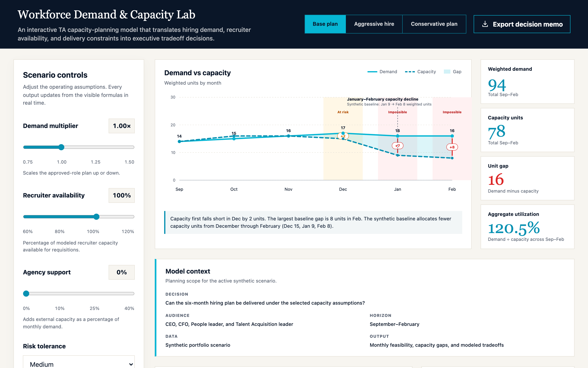
Task: Click the 80% tick on Recruiter availability
Action: pos(60,231)
